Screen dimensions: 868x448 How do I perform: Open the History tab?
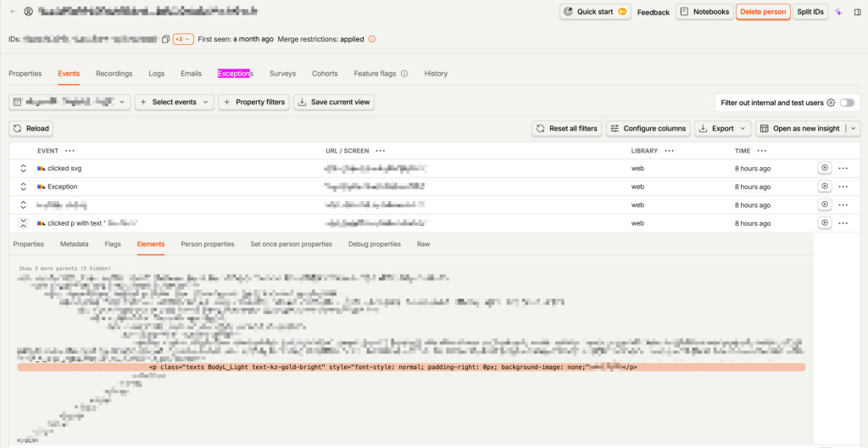436,73
